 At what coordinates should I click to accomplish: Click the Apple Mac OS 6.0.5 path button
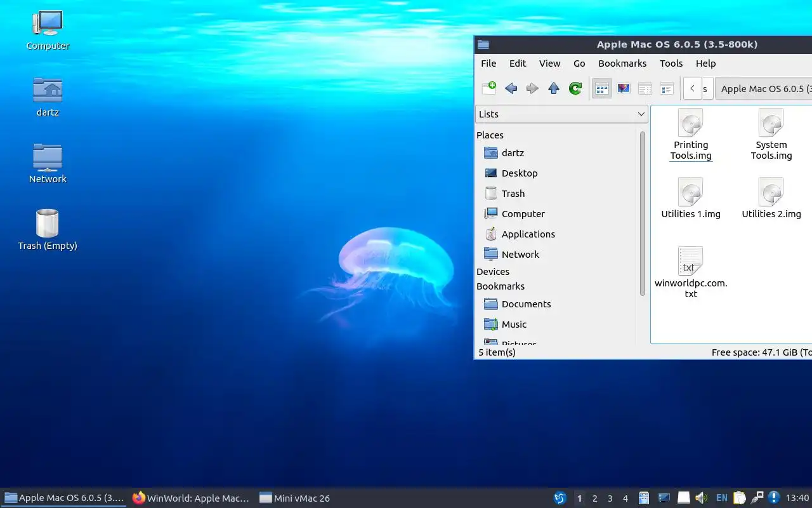764,88
